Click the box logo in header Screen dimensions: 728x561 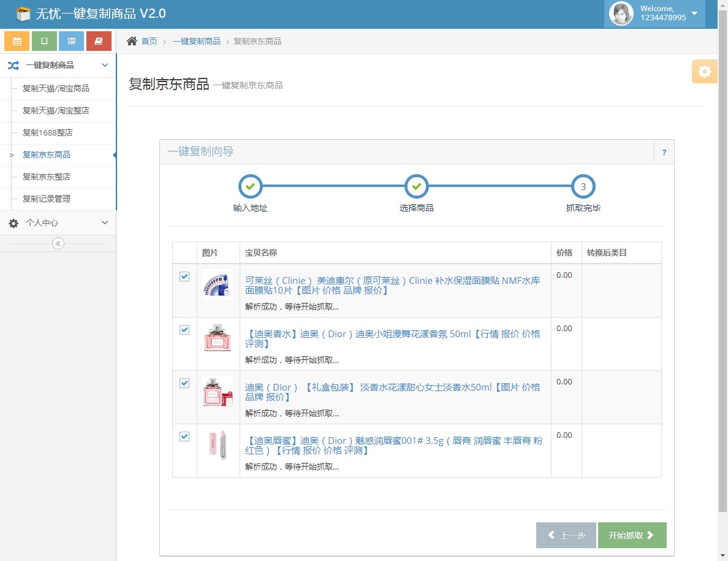[x=23, y=14]
